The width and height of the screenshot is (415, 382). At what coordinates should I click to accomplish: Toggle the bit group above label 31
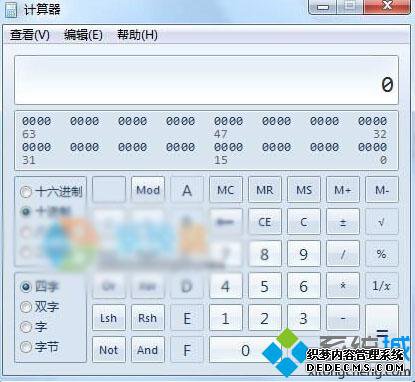click(x=37, y=147)
